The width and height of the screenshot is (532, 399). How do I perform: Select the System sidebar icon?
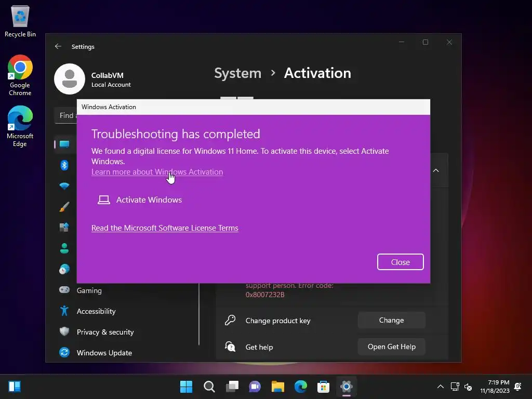tap(64, 144)
